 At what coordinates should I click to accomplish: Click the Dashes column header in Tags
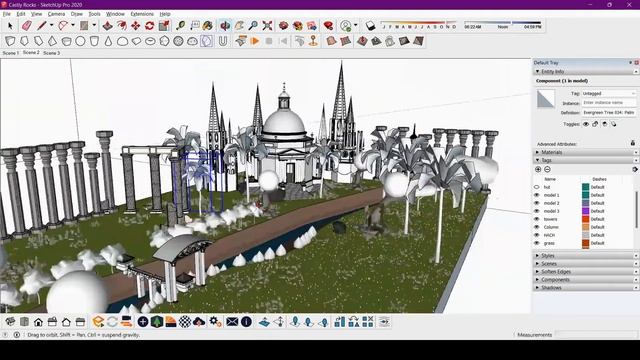coord(599,179)
